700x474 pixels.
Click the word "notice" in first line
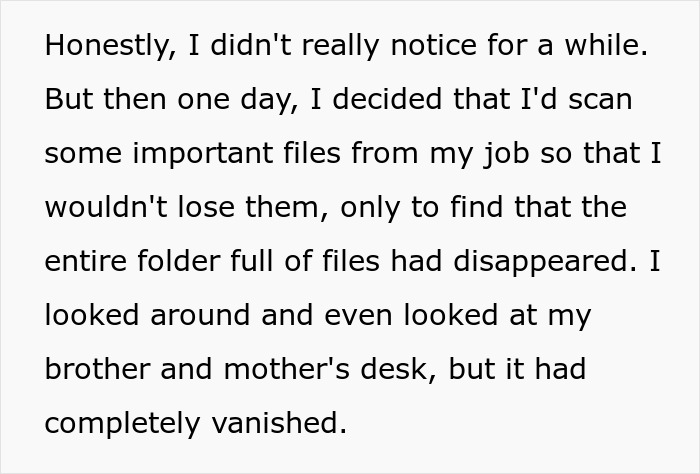(433, 45)
